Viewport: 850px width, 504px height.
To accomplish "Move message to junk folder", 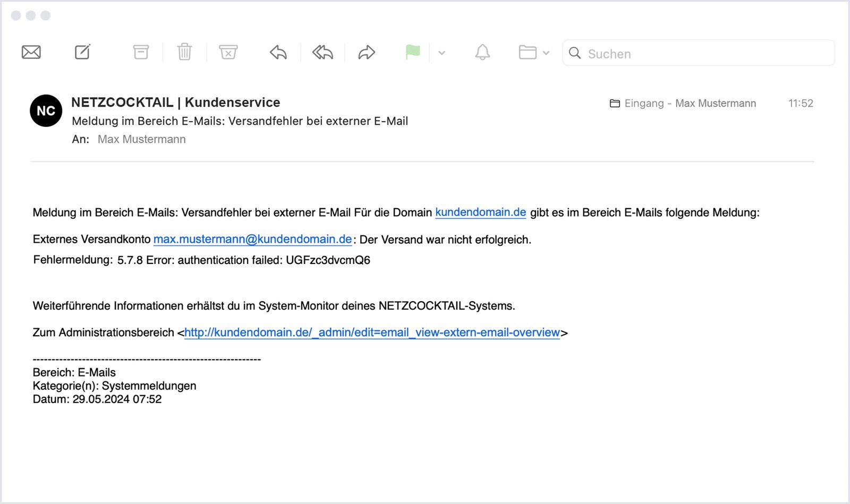I will click(x=228, y=52).
